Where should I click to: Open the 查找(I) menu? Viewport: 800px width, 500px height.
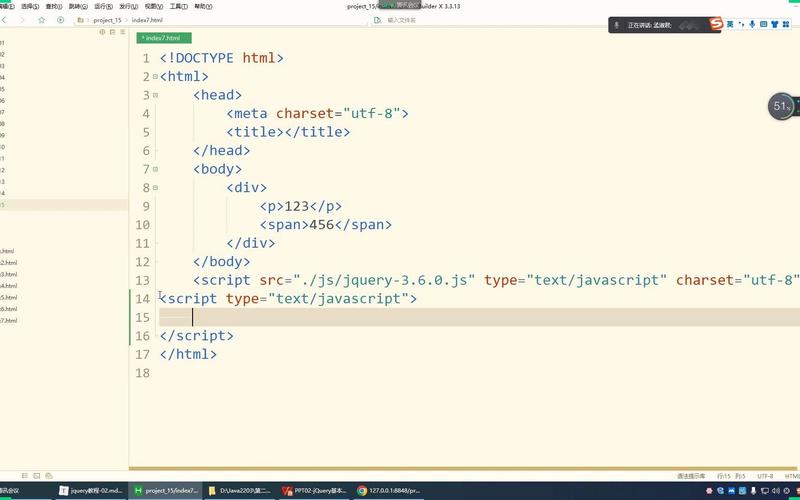(x=54, y=6)
